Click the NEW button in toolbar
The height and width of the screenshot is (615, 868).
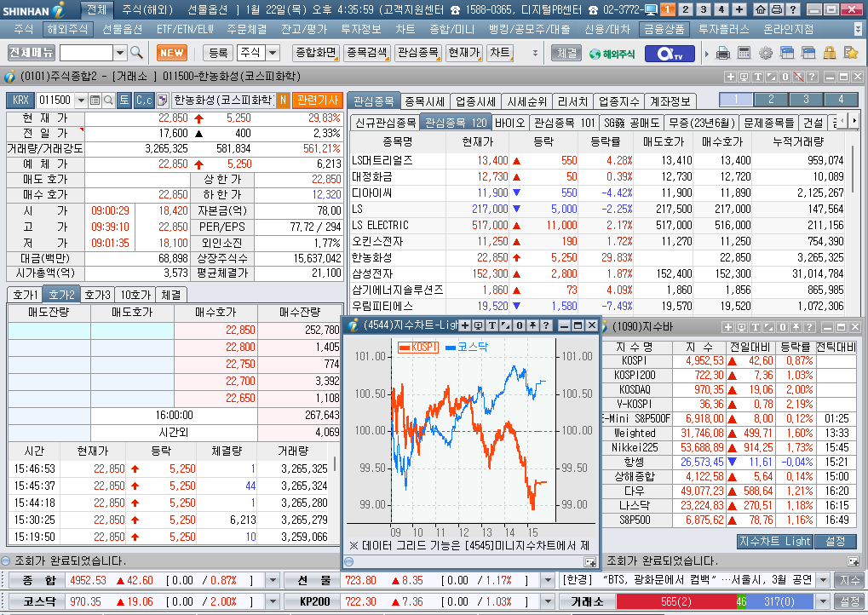tap(171, 53)
